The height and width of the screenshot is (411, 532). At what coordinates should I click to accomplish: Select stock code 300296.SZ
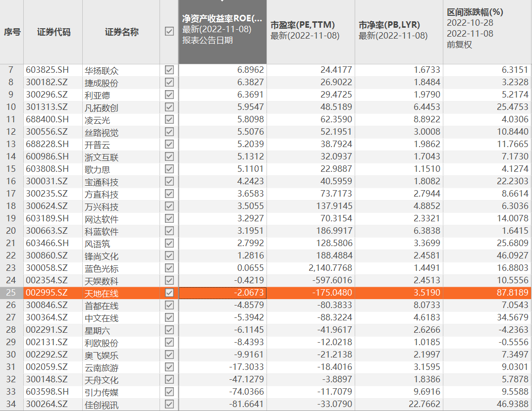point(47,95)
